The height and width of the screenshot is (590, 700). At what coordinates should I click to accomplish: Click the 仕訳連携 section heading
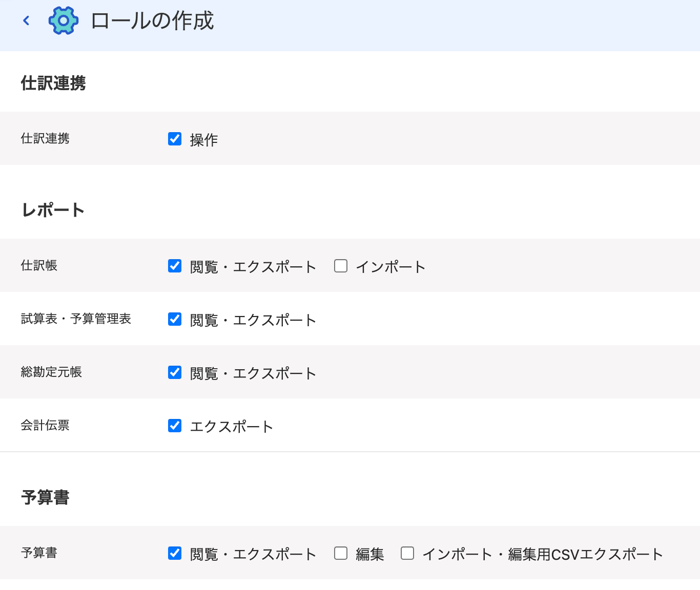[53, 83]
